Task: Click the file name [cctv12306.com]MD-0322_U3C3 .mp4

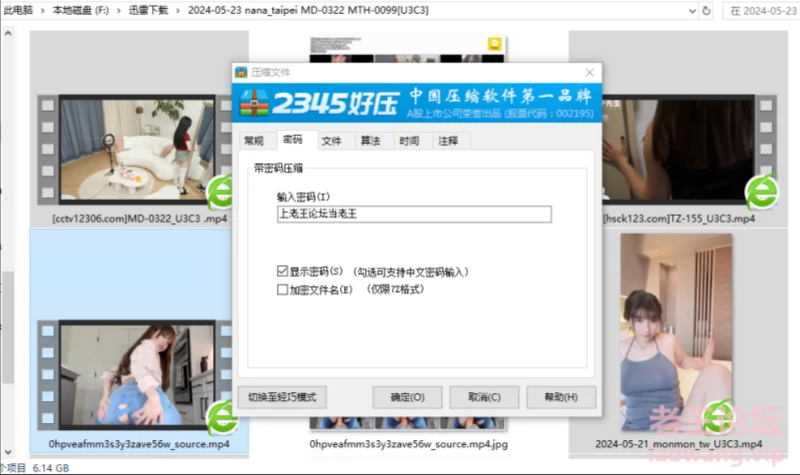Action: tap(139, 218)
